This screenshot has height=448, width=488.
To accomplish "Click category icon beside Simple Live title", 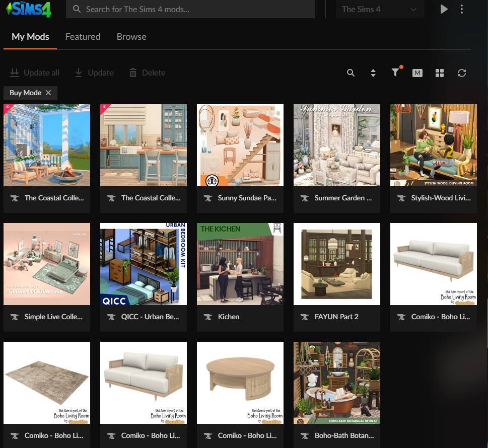I will (x=15, y=317).
